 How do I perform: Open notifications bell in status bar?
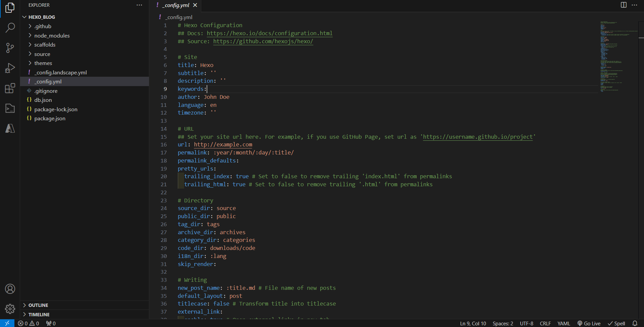[635, 323]
